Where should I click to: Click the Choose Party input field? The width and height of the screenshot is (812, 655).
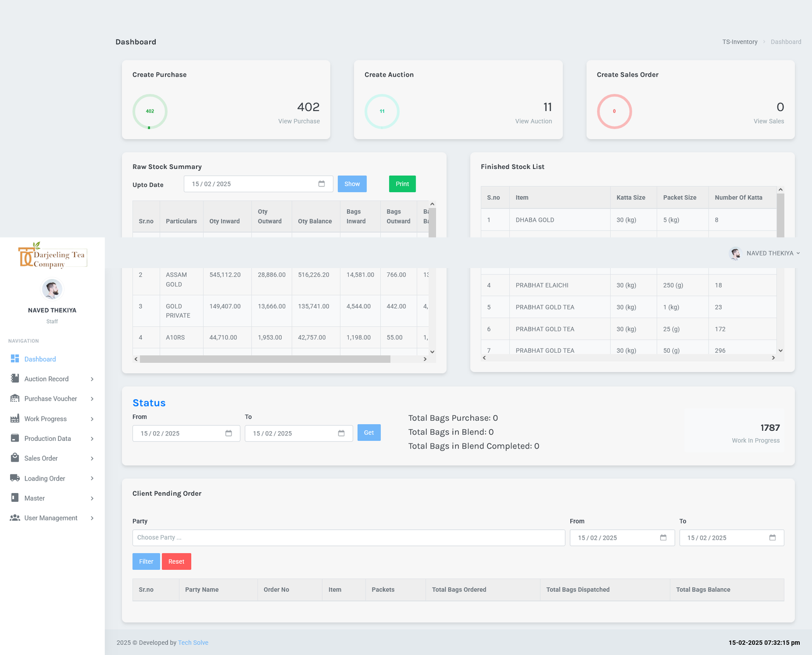click(x=348, y=537)
